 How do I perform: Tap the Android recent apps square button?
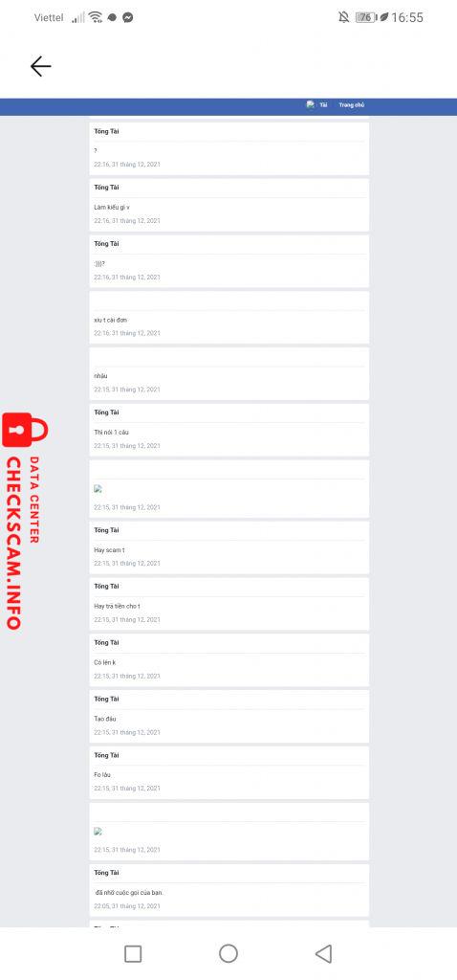click(x=133, y=953)
